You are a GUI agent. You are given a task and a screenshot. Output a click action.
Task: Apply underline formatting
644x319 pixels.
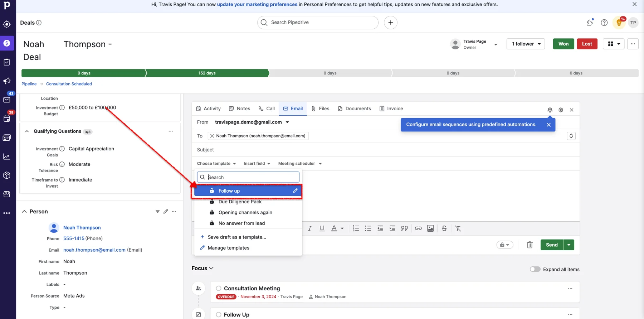322,228
